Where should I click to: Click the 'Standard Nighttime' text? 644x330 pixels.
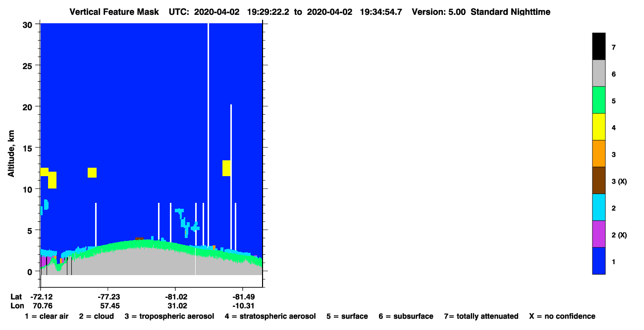click(x=510, y=11)
